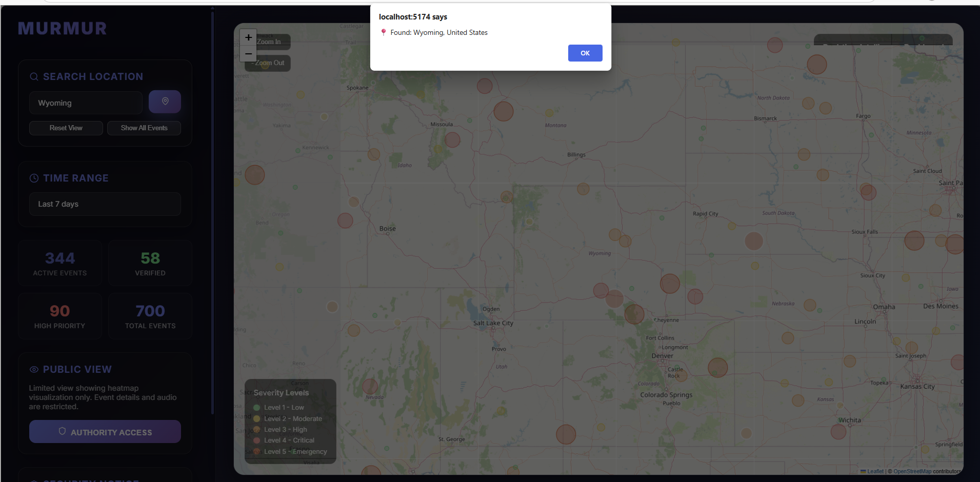Click the Authority Access button

tap(105, 432)
